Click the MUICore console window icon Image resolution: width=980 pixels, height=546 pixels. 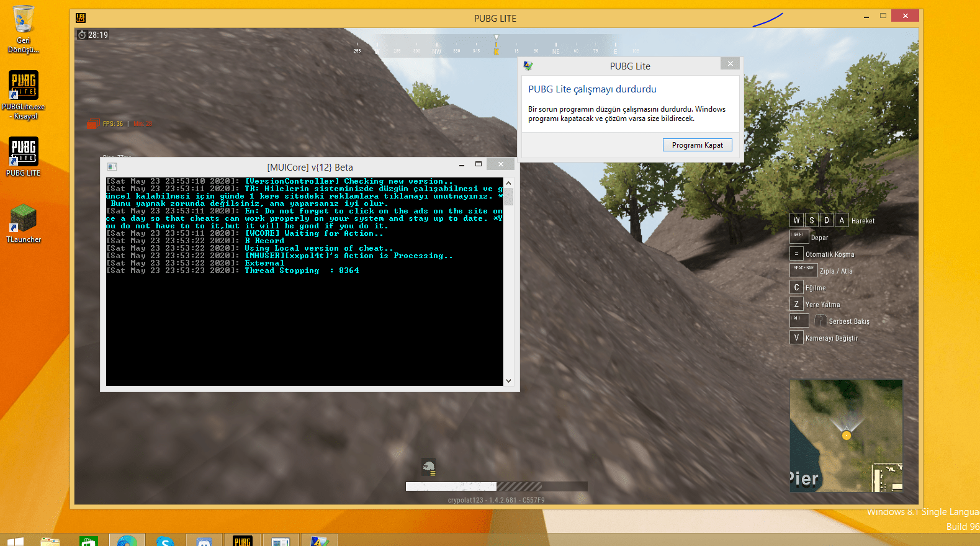[112, 167]
